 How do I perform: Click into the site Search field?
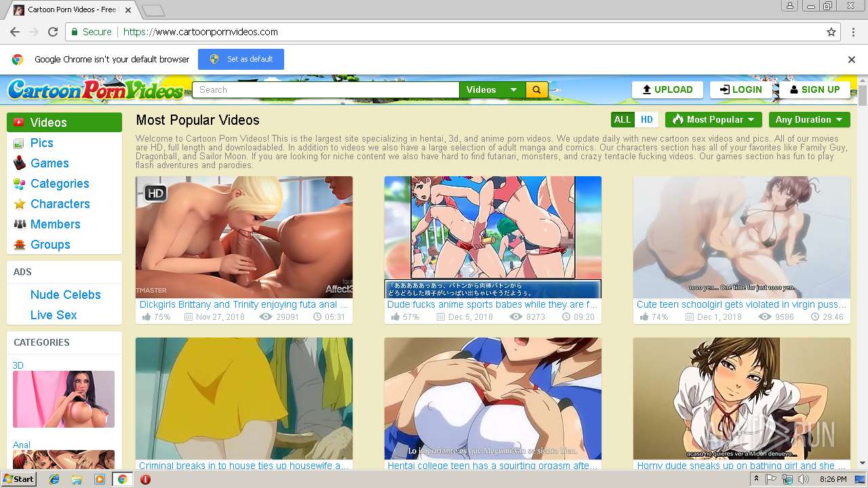pos(325,89)
